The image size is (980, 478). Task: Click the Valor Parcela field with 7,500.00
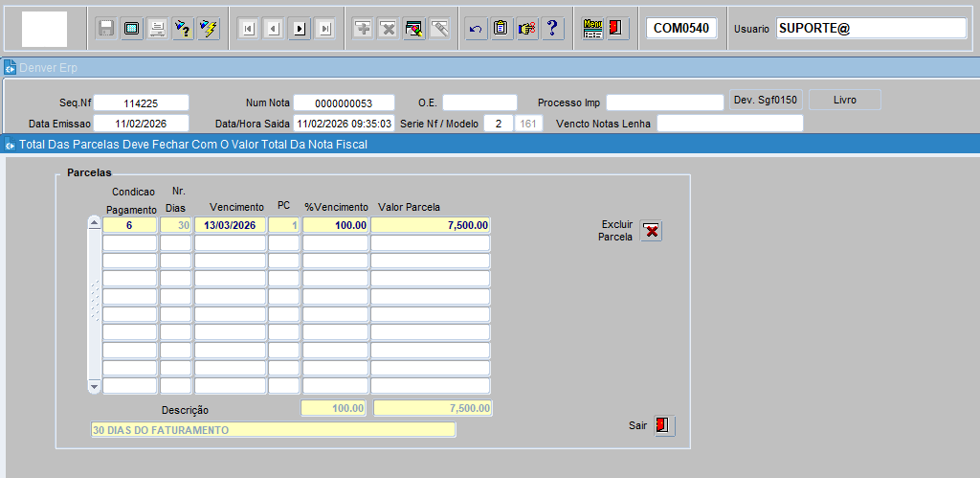(431, 225)
